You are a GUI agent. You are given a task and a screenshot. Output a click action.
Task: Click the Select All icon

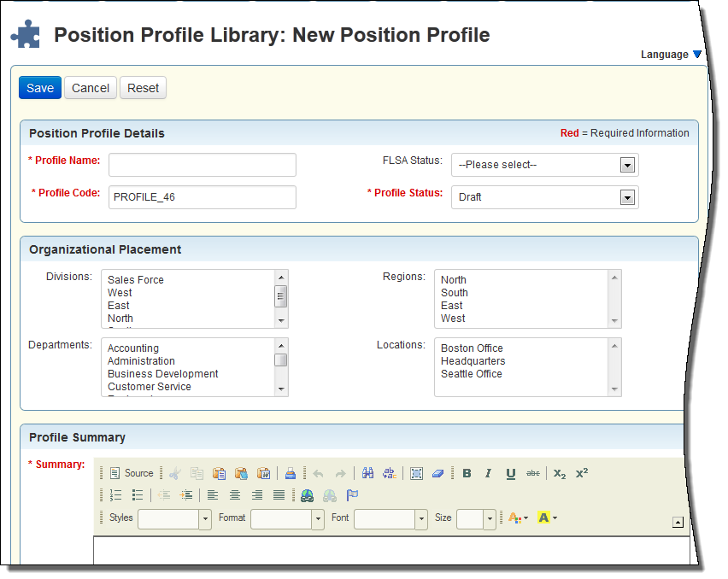point(416,473)
